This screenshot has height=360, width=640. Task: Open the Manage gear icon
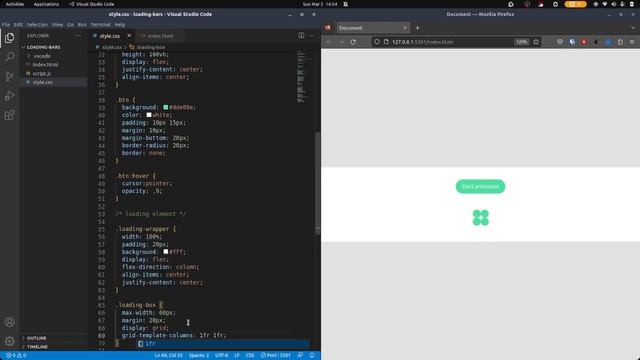pyautogui.click(x=9, y=340)
